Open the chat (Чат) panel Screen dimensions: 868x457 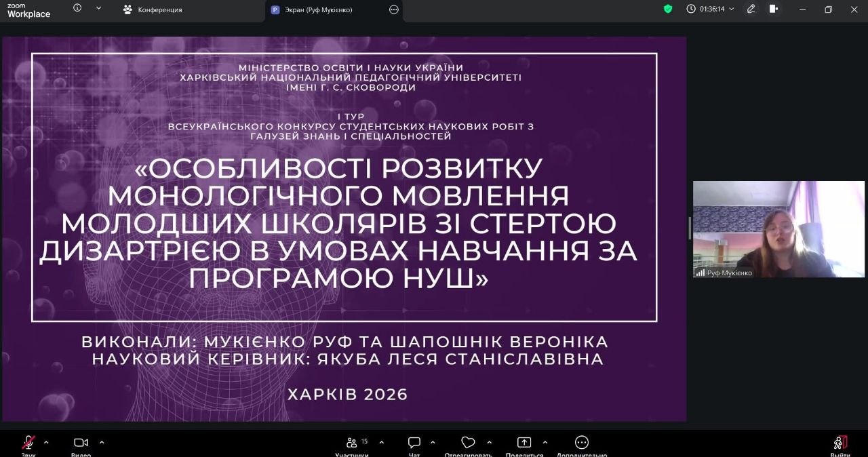tap(414, 443)
